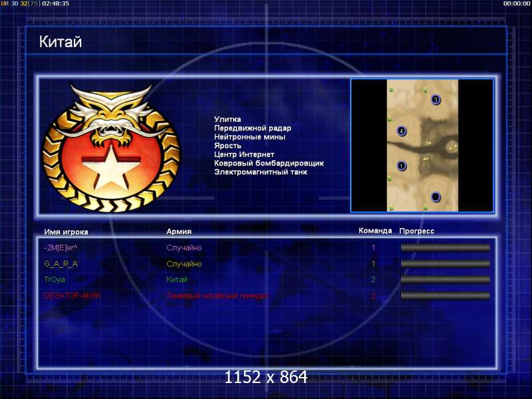Viewport: 532px width, 399px height.
Task: Select start position 1 on minimap
Action: click(x=402, y=166)
